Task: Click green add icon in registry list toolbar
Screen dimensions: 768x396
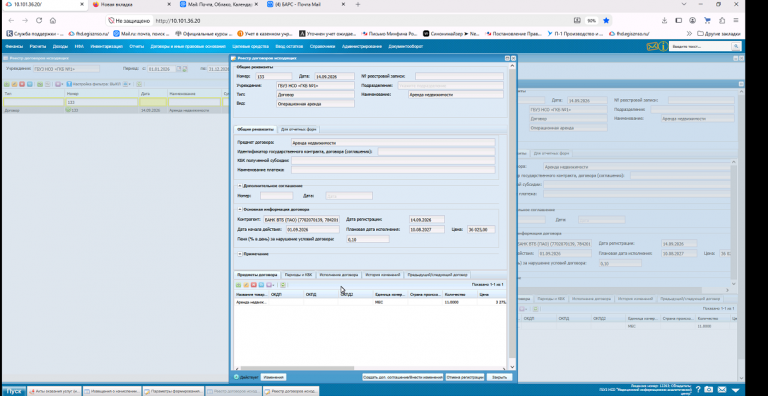Action: [x=6, y=84]
